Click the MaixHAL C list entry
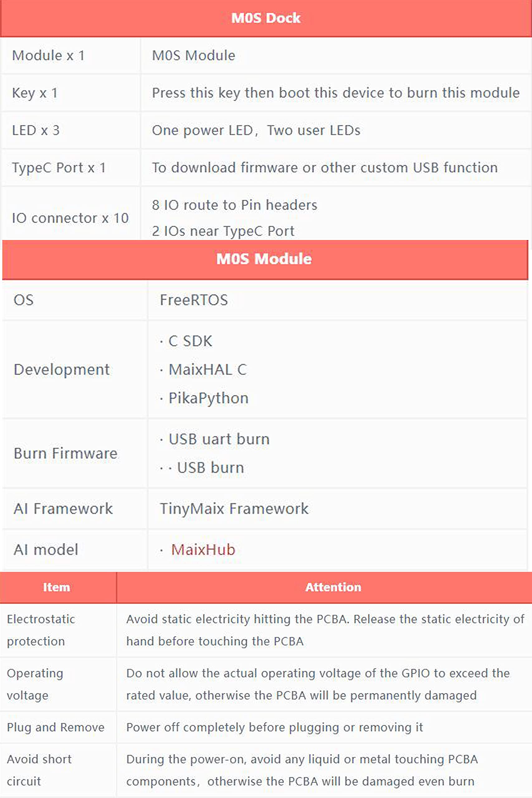The width and height of the screenshot is (532, 798). pos(208,369)
